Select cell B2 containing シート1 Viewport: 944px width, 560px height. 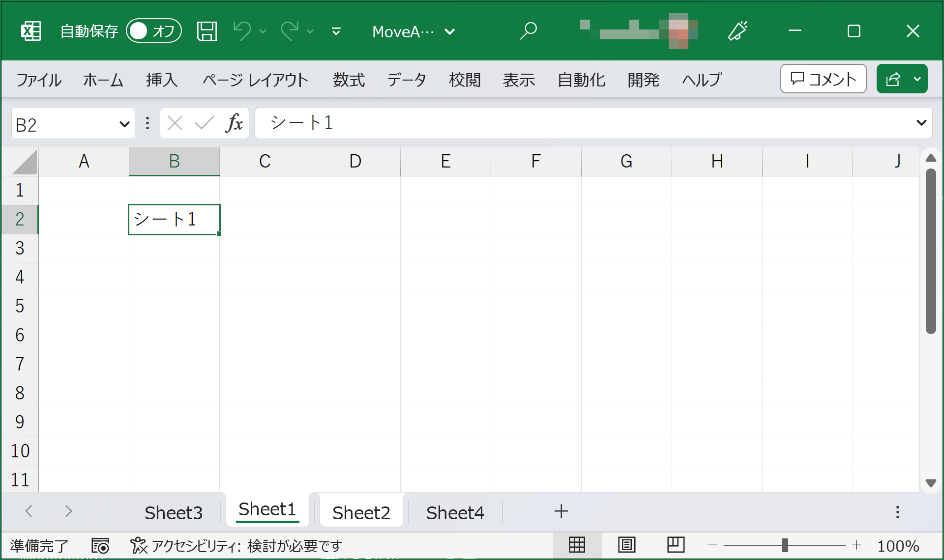[x=174, y=219]
